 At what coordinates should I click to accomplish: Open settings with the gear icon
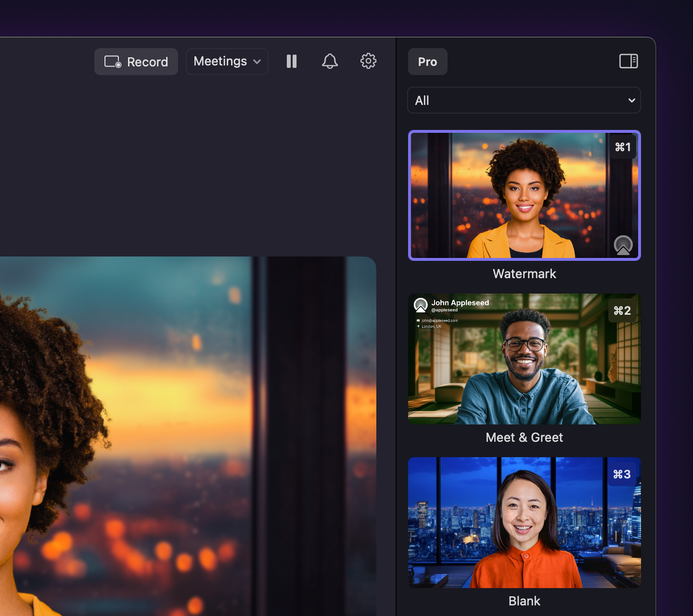368,61
